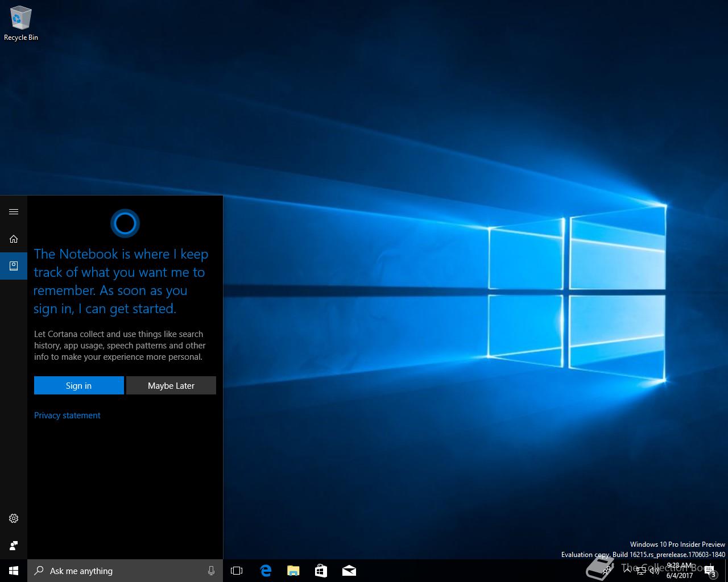The width and height of the screenshot is (728, 582).
Task: Click the 'Let Cortana collect' description text
Action: click(119, 346)
